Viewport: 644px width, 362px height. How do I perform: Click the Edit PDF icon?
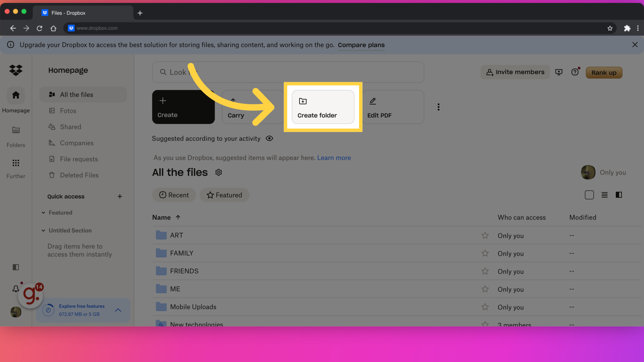pos(372,101)
